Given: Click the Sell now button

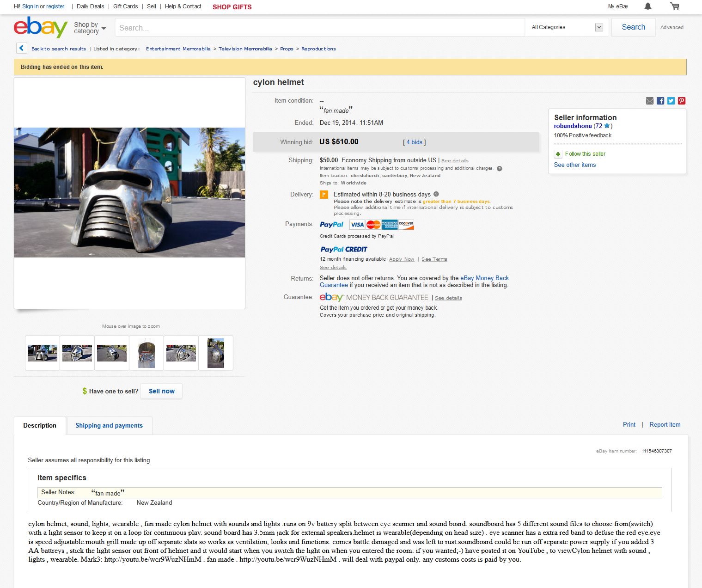Looking at the screenshot, I should [x=162, y=391].
